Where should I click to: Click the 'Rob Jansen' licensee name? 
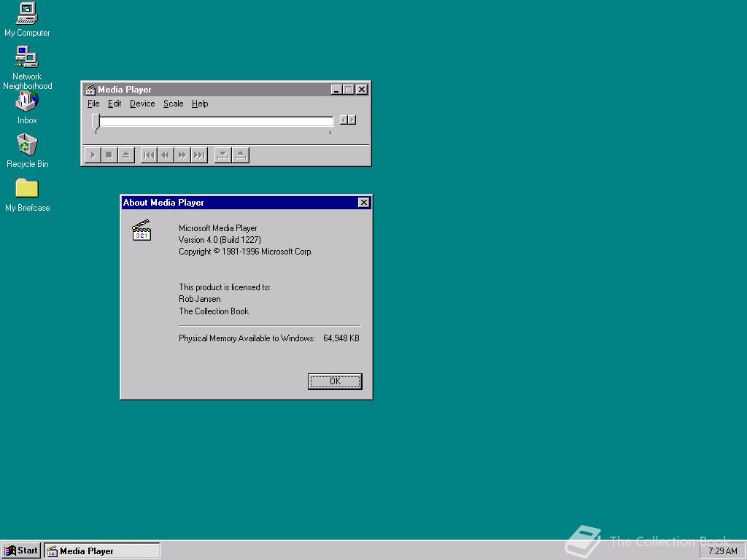[x=200, y=299]
